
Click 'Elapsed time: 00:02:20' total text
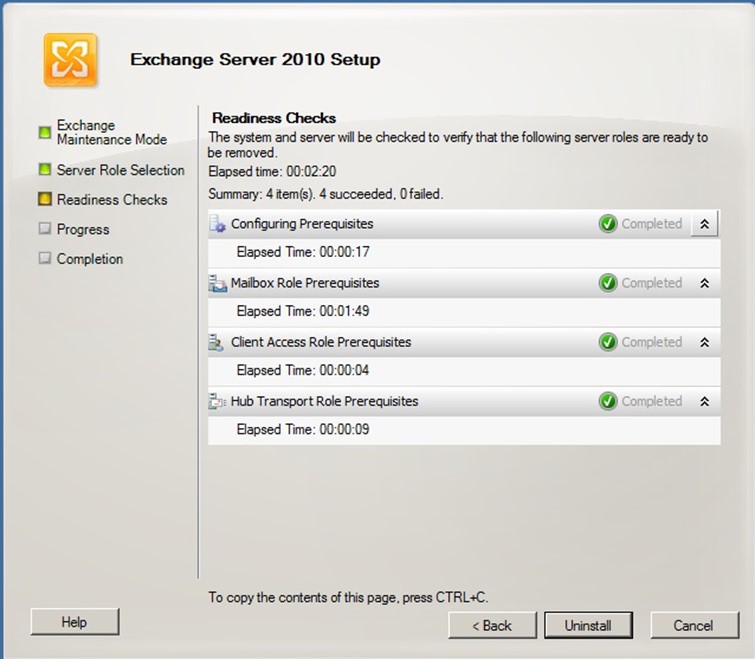[x=272, y=172]
